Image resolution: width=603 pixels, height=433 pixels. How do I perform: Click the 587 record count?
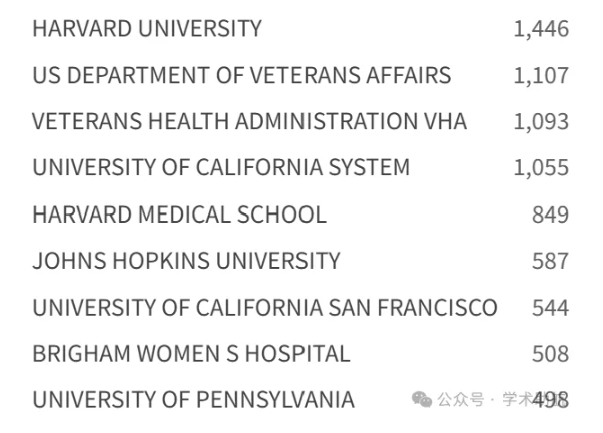[x=550, y=261]
